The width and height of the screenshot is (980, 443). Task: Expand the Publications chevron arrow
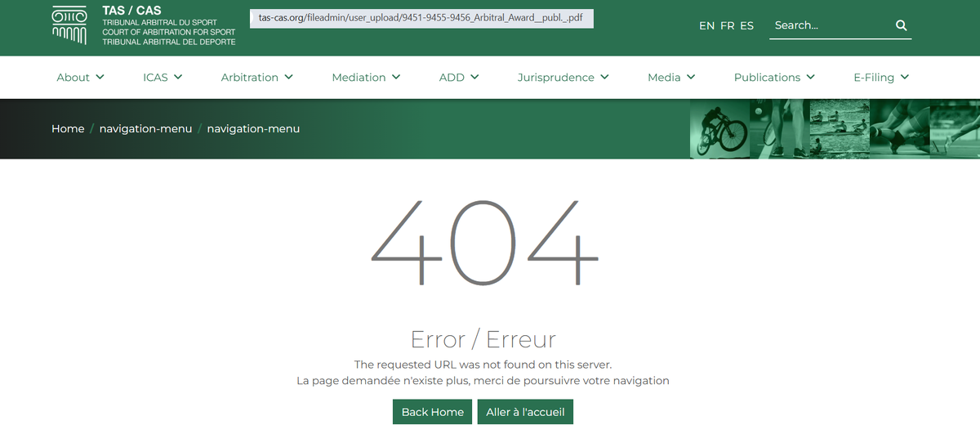811,78
